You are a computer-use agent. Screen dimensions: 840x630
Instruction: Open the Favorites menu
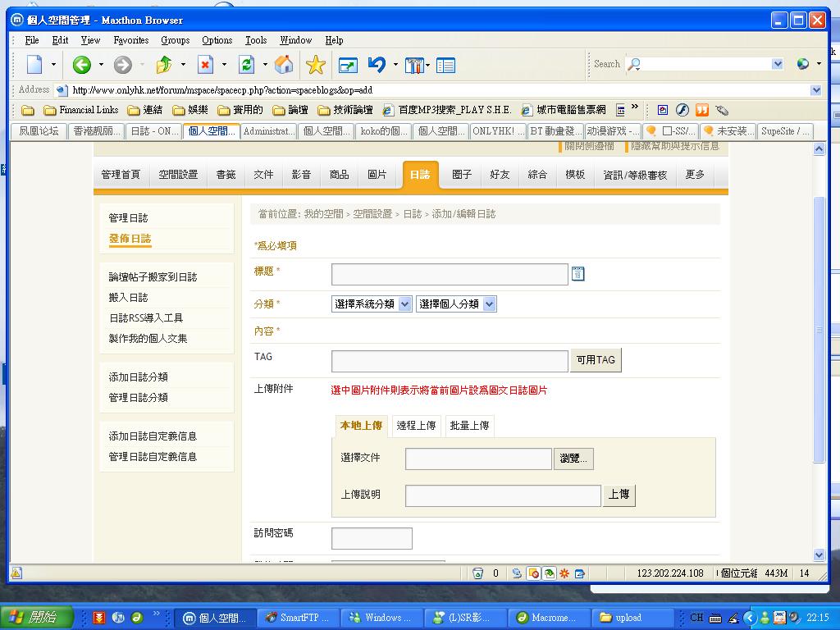[130, 40]
